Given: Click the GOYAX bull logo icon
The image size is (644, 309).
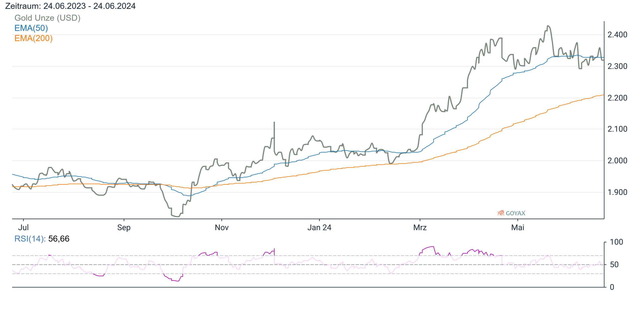Looking at the screenshot, I should (x=501, y=213).
